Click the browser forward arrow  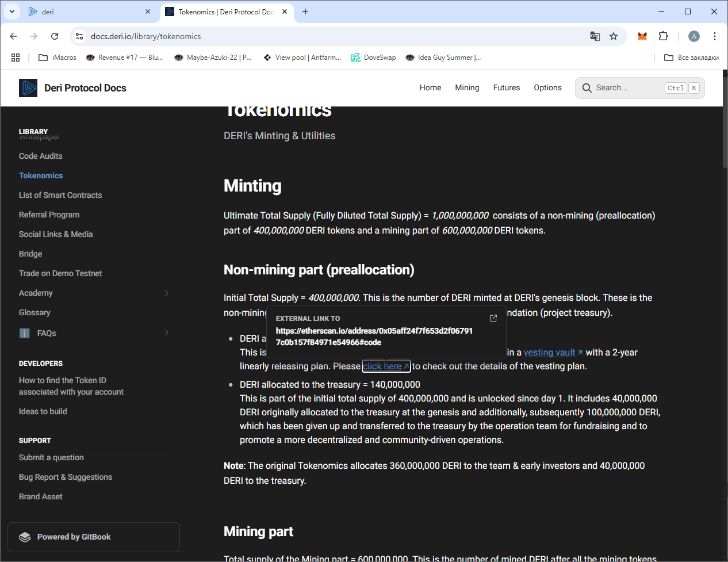(x=34, y=36)
